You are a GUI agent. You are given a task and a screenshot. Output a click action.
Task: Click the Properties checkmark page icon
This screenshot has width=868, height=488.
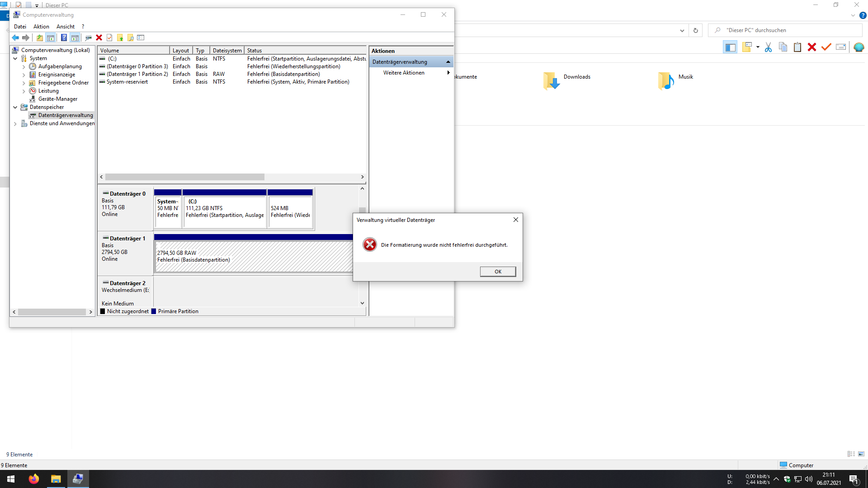pos(109,38)
